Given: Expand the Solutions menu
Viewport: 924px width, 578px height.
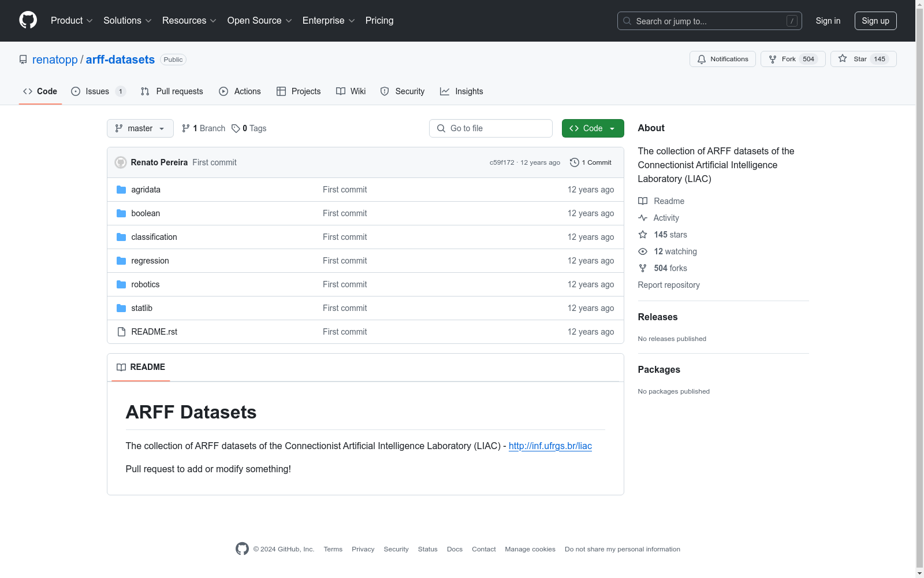Looking at the screenshot, I should pyautogui.click(x=128, y=21).
